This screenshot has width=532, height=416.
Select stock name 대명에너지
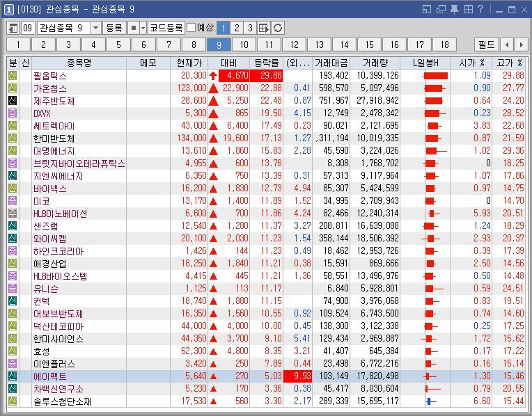coord(54,151)
